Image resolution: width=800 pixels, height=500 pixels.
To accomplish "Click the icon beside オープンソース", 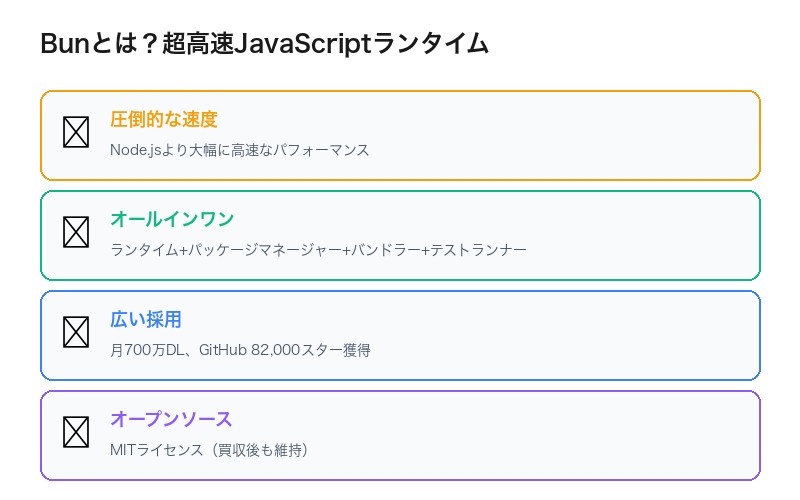I will click(x=76, y=432).
